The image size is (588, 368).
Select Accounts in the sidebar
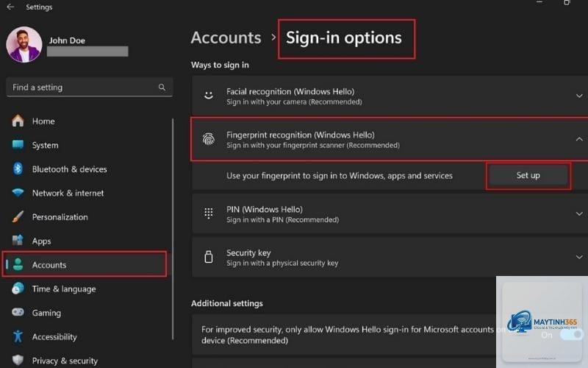[x=85, y=264]
